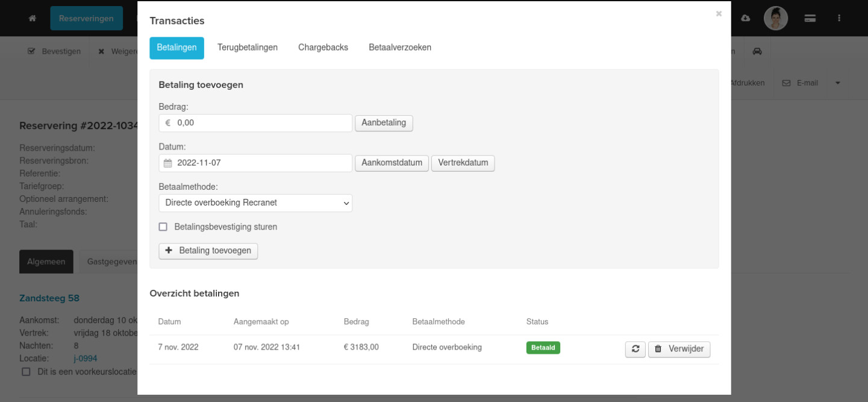Close the Transacties dialog
868x402 pixels.
(719, 13)
